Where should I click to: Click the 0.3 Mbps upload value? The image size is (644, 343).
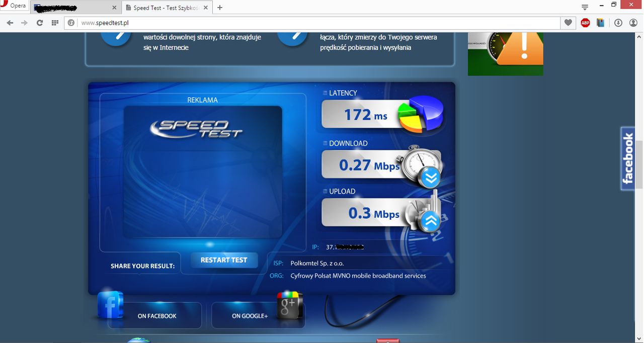coord(374,213)
